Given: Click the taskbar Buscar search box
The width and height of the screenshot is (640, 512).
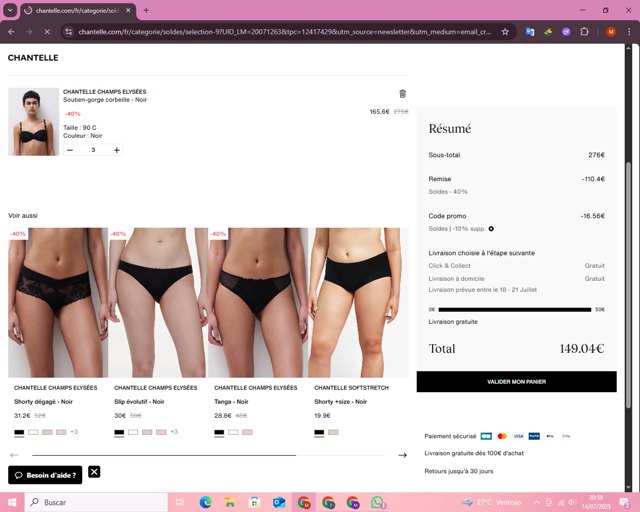Looking at the screenshot, I should [96, 502].
